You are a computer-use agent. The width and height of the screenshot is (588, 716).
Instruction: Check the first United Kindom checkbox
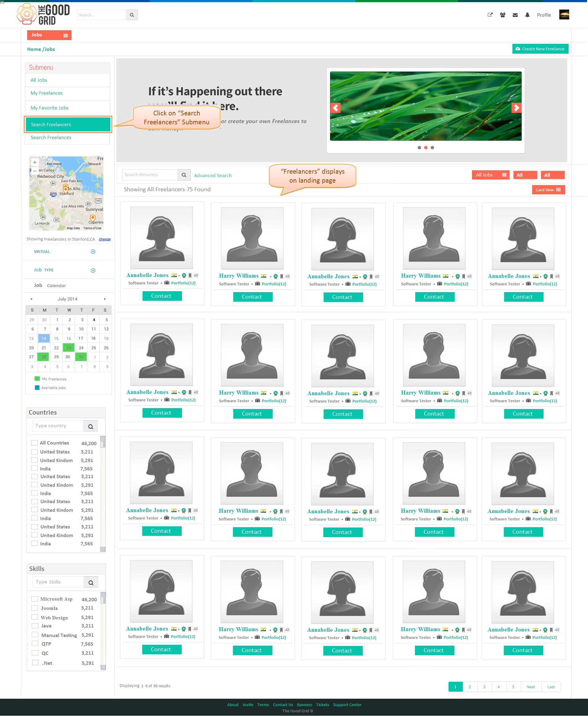pos(34,460)
